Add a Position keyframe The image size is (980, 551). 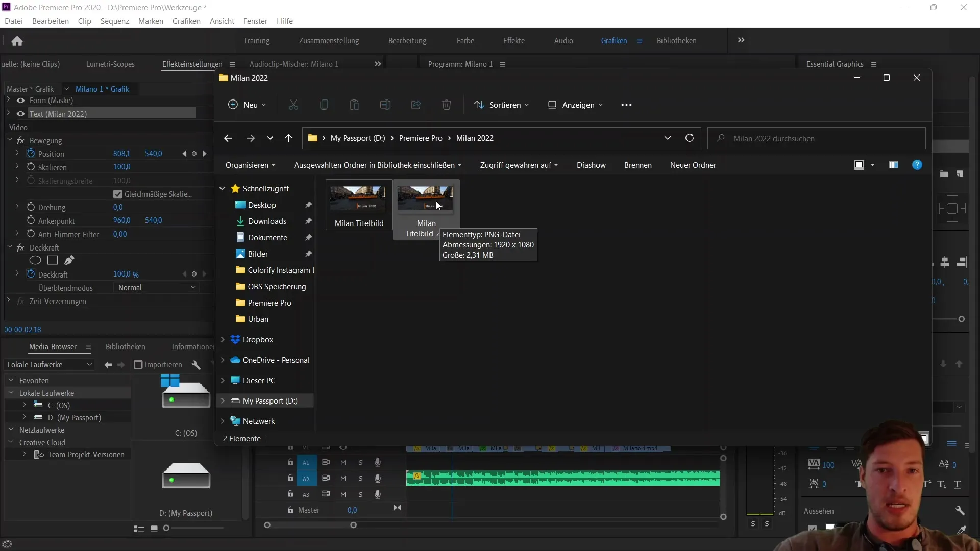pyautogui.click(x=194, y=154)
